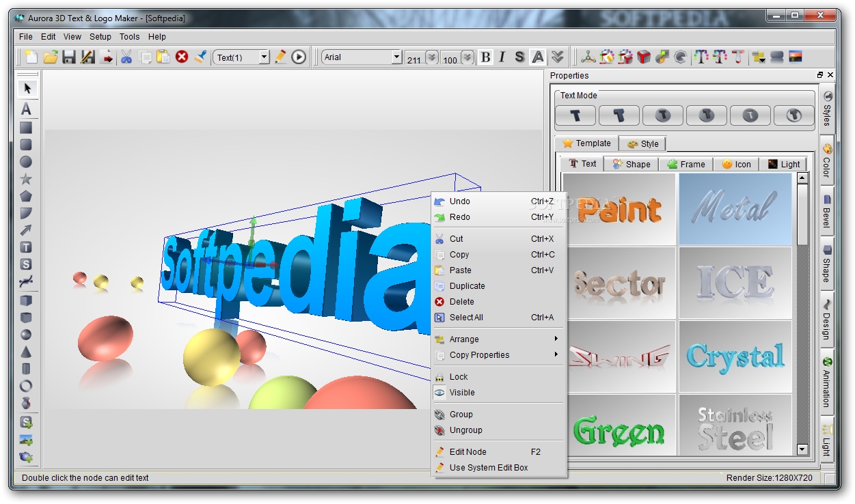This screenshot has width=855, height=504.
Task: Expand the Arrange submenu
Action: pyautogui.click(x=499, y=339)
